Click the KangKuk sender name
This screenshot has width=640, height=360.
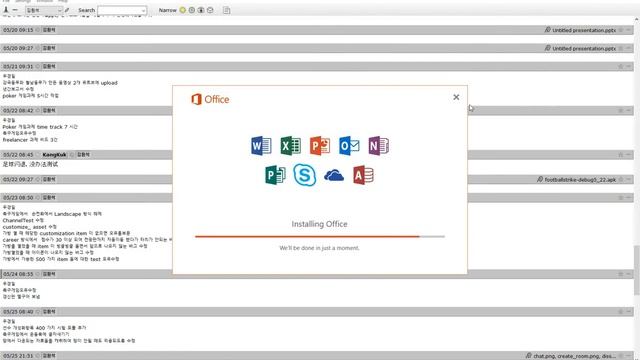[x=54, y=155]
